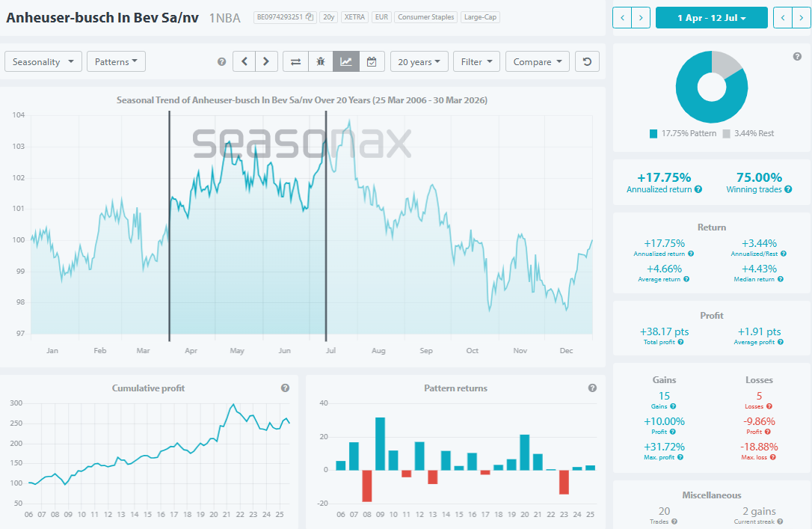Expand the 20 years period dropdown
Screen dimensions: 812x529
[x=419, y=61]
